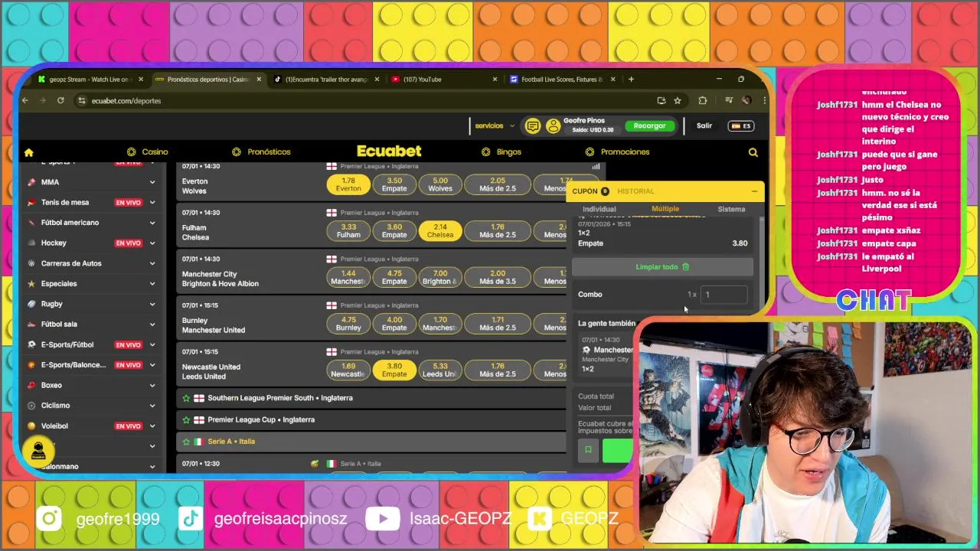
Task: Select Más de 3.5 for Manchester City match
Action: pos(498,277)
